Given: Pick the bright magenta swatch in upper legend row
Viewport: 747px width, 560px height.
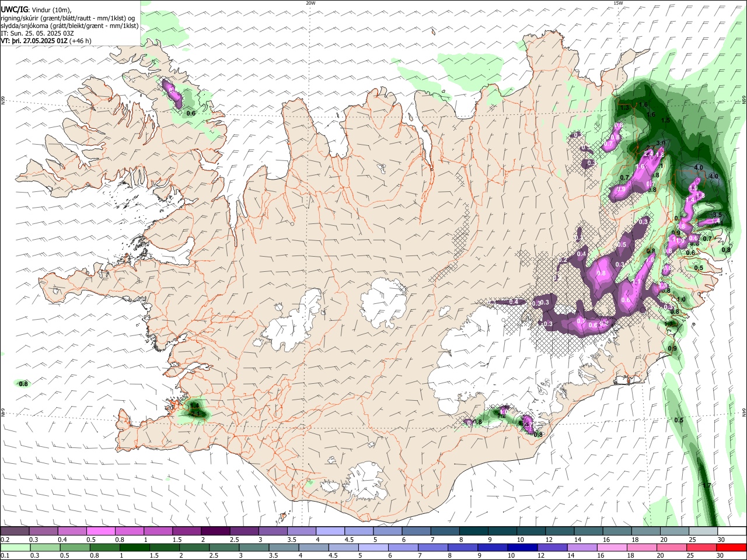Looking at the screenshot, I should click(x=100, y=531).
